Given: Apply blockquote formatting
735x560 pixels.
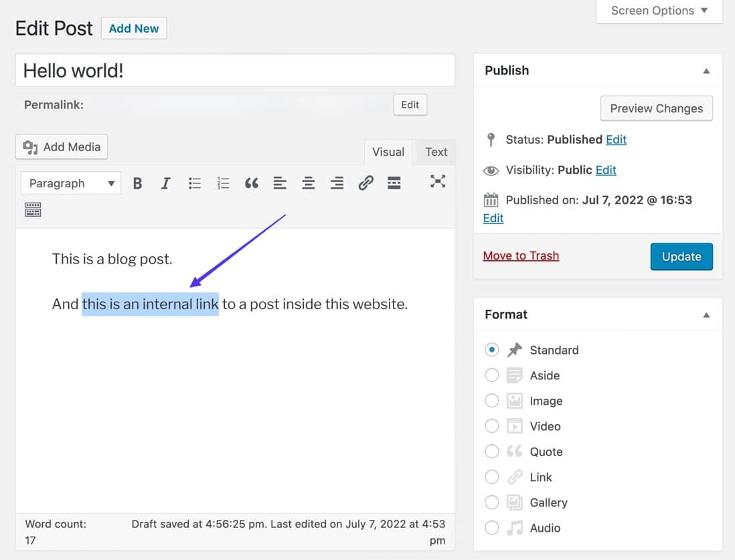Looking at the screenshot, I should 252,182.
